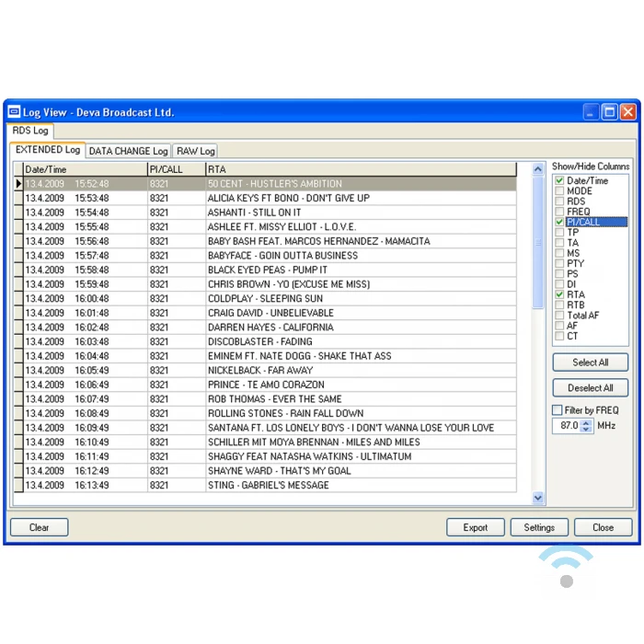Decrease frequency with the down stepper arrow
This screenshot has height=644, width=644.
coord(587,430)
